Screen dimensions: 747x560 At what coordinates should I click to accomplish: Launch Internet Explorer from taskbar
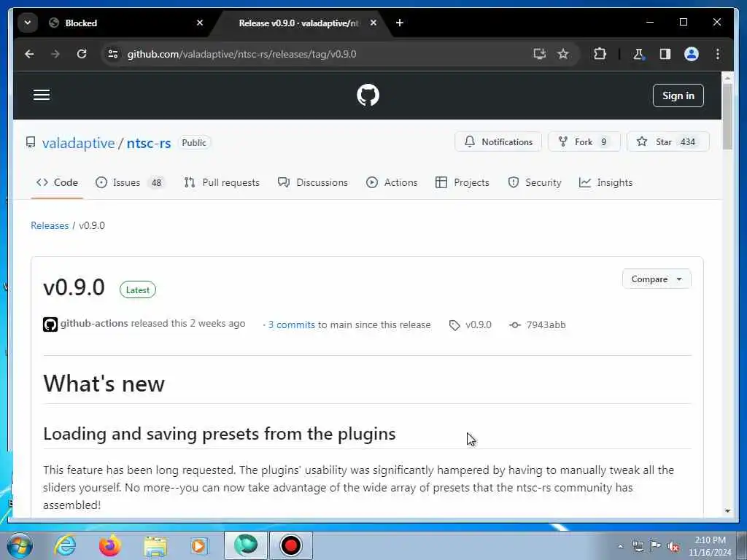coord(65,545)
